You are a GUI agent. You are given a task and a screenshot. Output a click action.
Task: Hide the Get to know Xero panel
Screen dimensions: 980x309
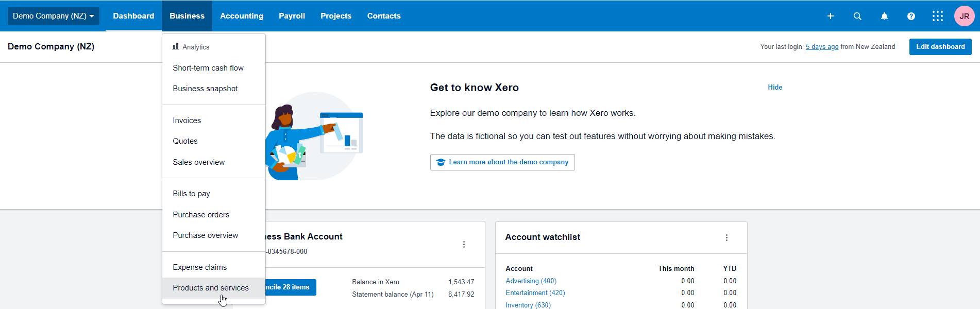pos(775,88)
